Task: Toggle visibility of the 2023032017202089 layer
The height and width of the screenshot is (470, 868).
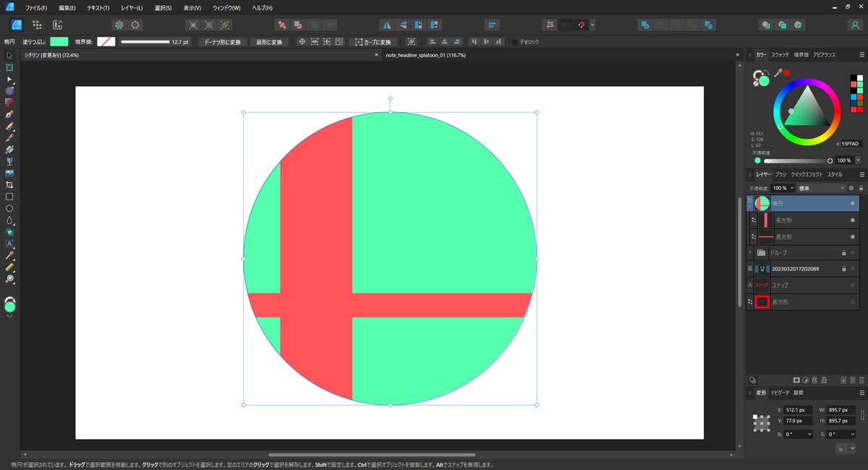Action: (x=853, y=269)
